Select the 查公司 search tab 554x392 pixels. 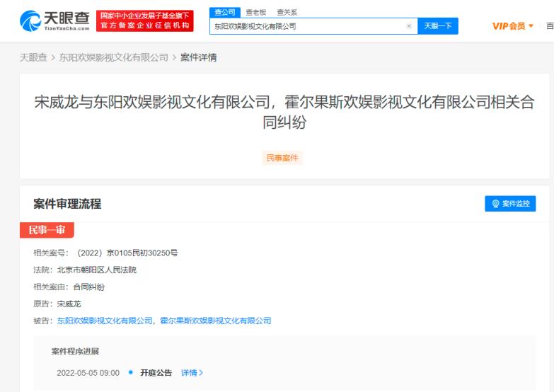click(225, 12)
